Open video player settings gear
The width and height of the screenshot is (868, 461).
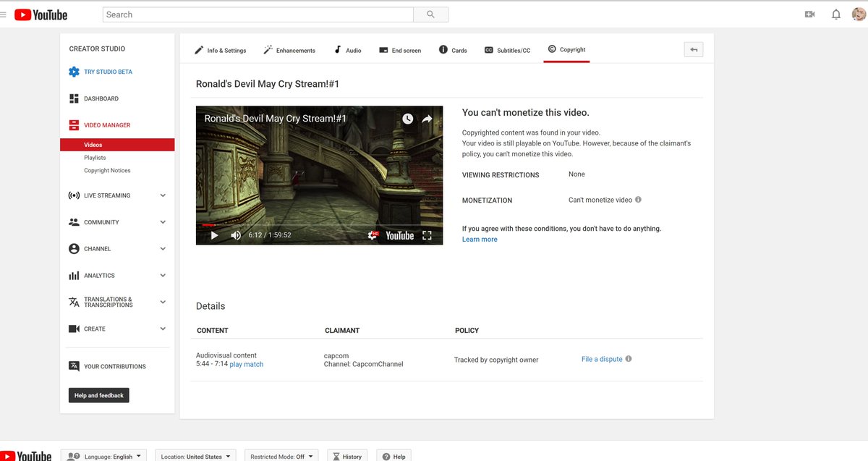tap(373, 235)
